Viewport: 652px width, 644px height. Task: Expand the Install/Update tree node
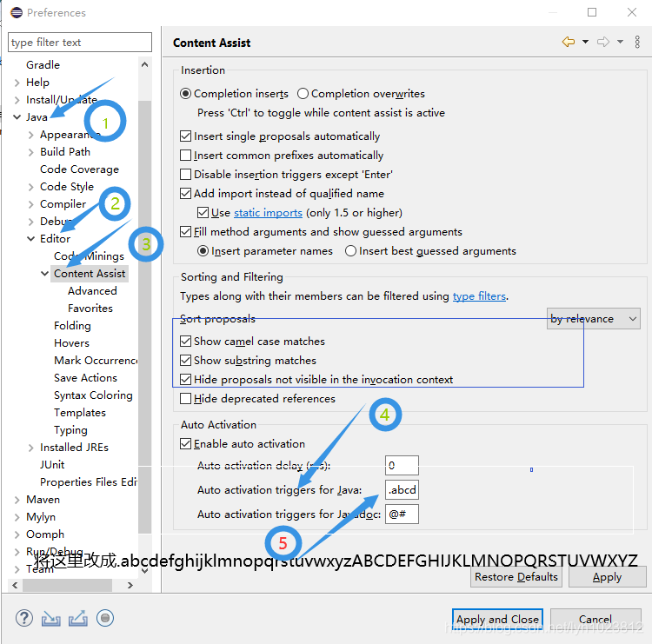[17, 100]
